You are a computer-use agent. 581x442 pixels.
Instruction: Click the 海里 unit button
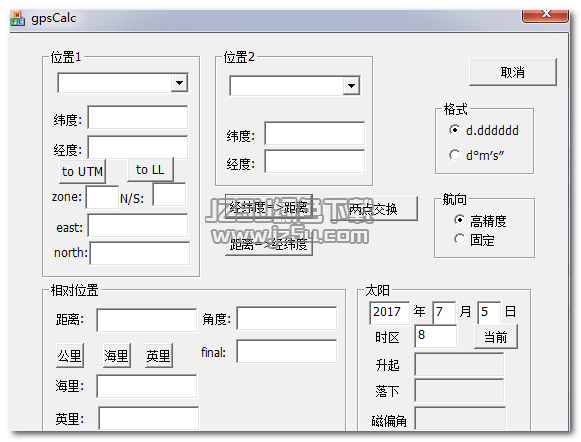116,356
